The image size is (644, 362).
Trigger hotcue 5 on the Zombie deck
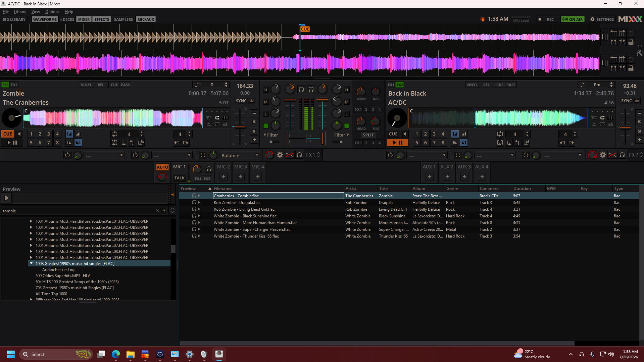(31, 143)
